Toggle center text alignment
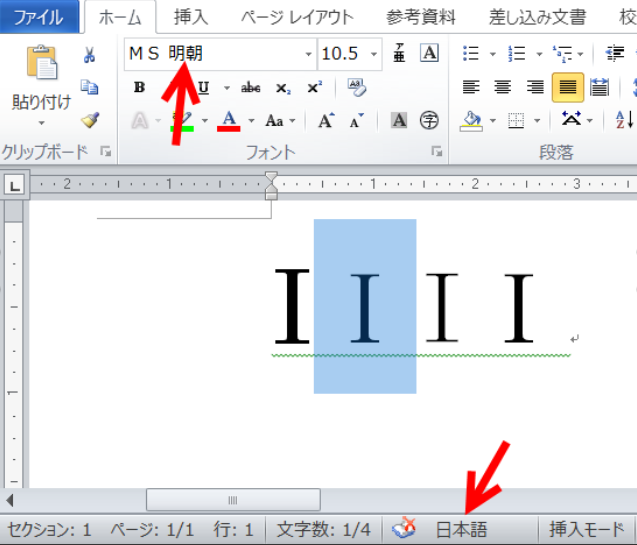Screen dimensions: 637x545 click(x=503, y=88)
